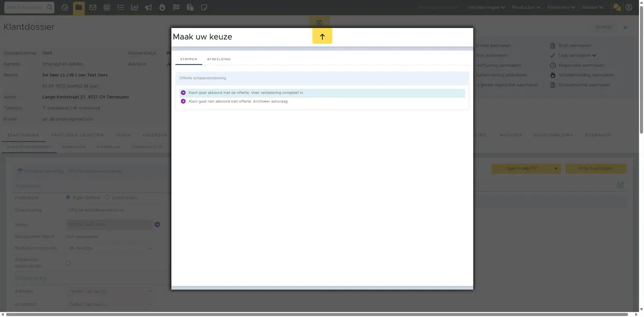The image size is (644, 317).
Task: Expand the Financieel menu
Action: 561,8
